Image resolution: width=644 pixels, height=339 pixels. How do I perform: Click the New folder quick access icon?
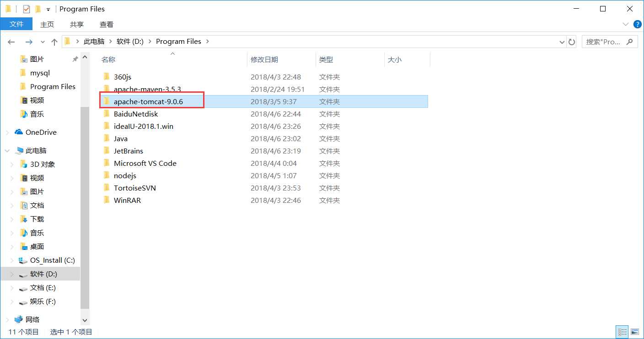(38, 9)
